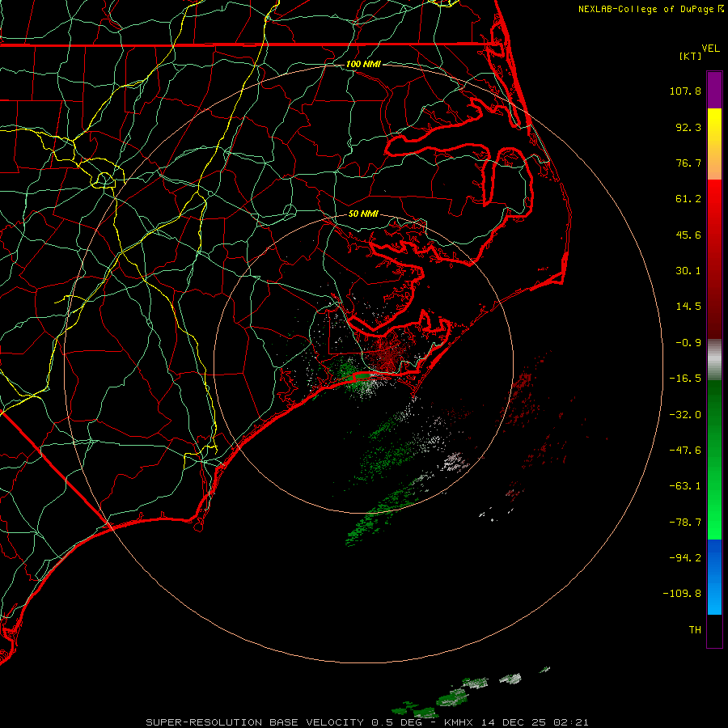
Task: Click the -109.8 legend value
Action: click(683, 594)
